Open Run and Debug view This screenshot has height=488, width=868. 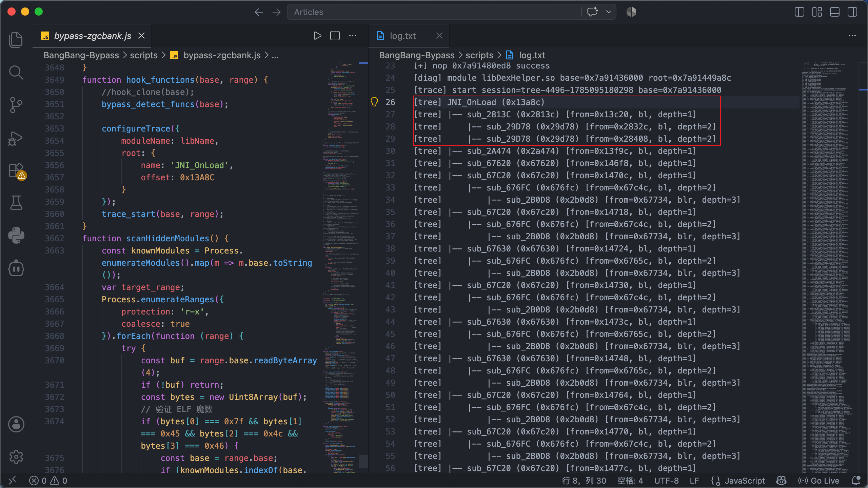pos(16,138)
